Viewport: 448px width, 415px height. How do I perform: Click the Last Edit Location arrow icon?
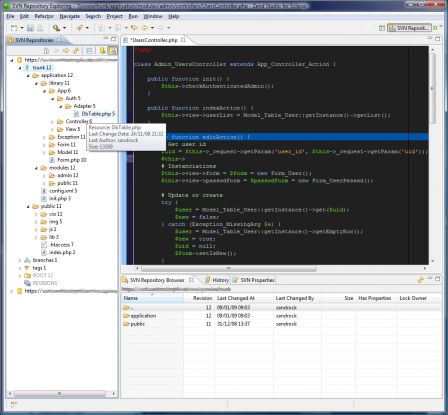[134, 28]
